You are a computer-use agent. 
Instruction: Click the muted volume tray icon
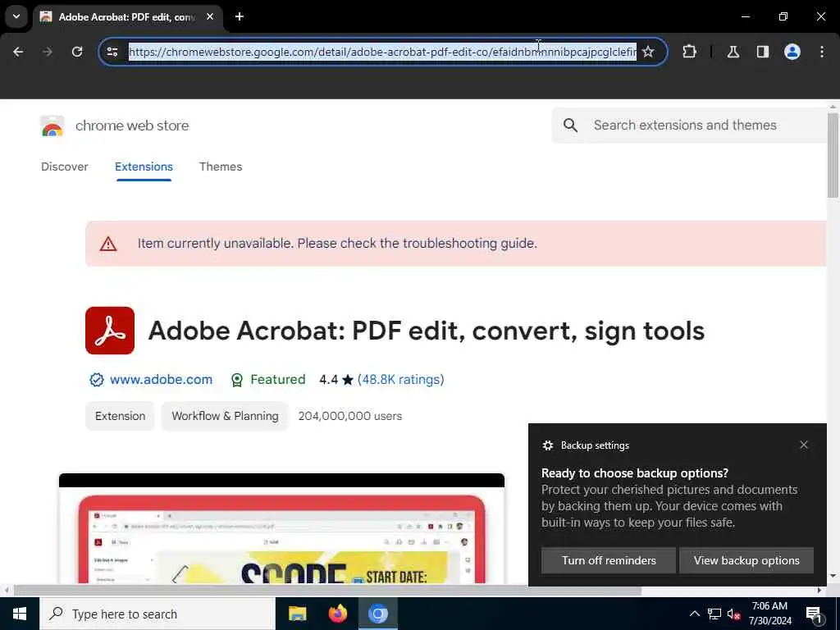point(733,614)
